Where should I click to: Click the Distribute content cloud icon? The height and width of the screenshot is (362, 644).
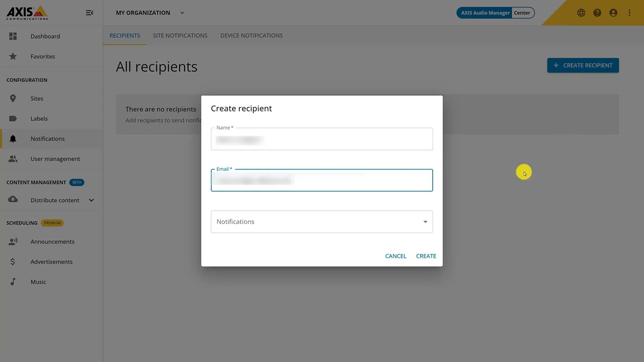pyautogui.click(x=13, y=200)
